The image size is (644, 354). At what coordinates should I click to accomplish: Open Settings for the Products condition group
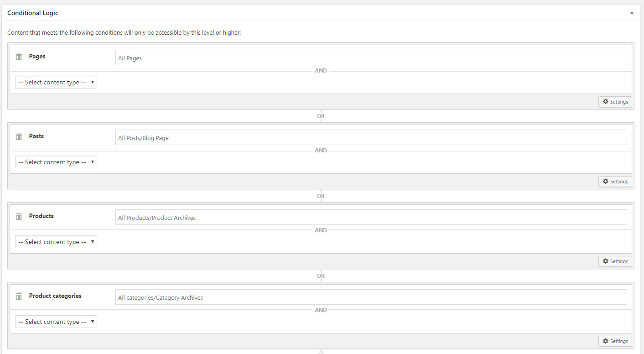(x=615, y=261)
